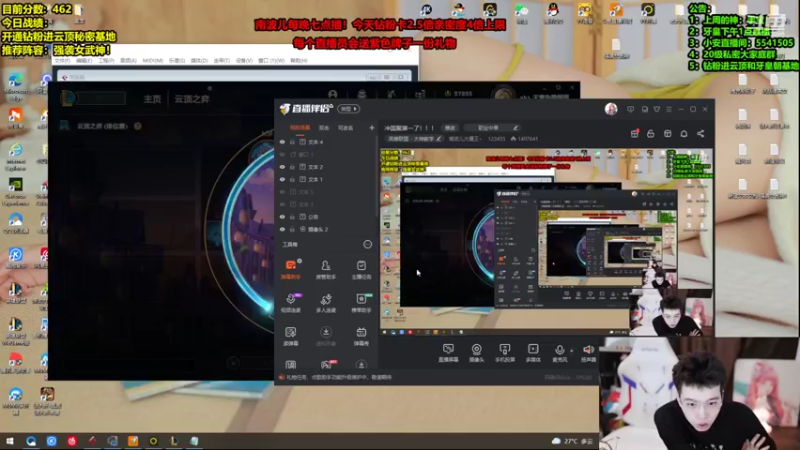Screen dimensions: 800x450
Task: Open the 多人连麦 tool icon
Action: 326,303
